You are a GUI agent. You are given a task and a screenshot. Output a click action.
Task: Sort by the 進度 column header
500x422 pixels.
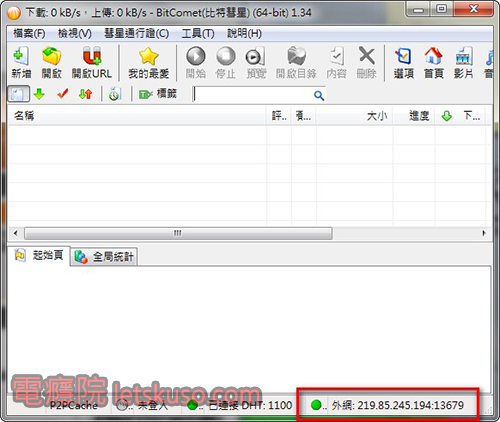coord(414,116)
